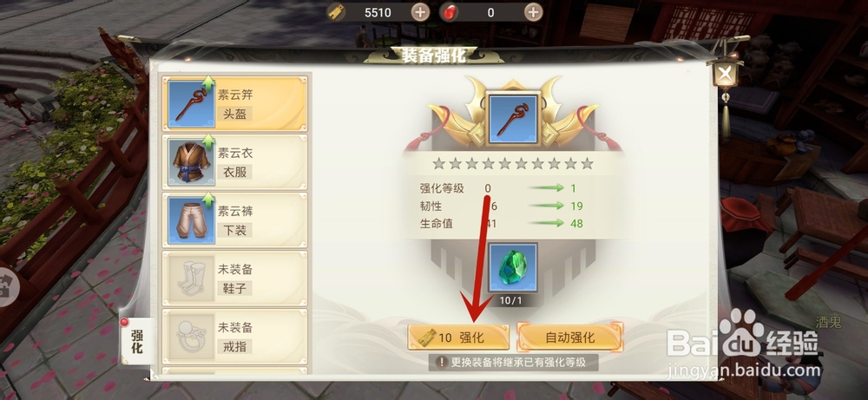Select the 素云衣 clothing entry
Viewport: 868px width, 400px height.
click(234, 161)
